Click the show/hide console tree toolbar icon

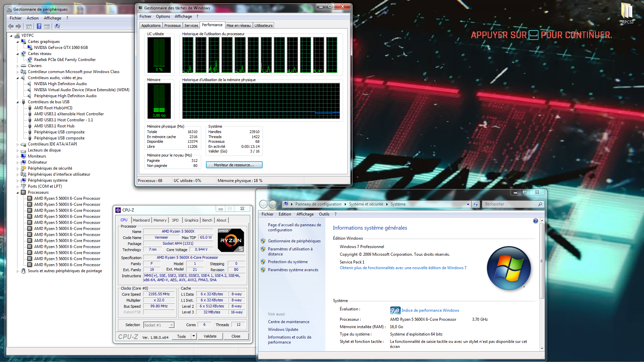coord(29,26)
